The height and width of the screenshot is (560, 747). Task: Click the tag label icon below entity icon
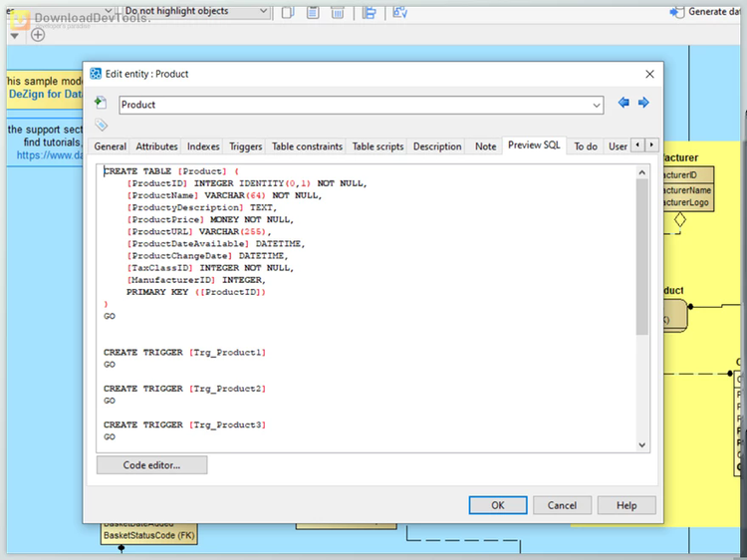coord(101,125)
